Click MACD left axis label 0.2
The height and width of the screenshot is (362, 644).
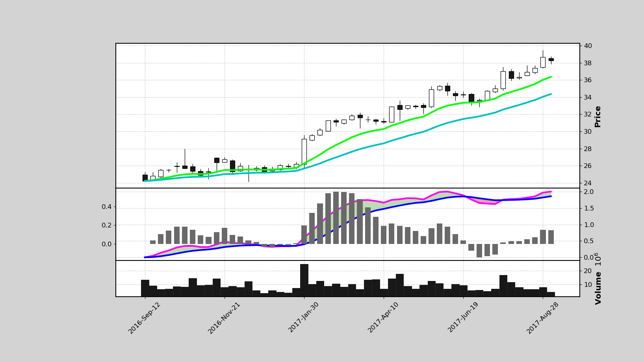107,225
